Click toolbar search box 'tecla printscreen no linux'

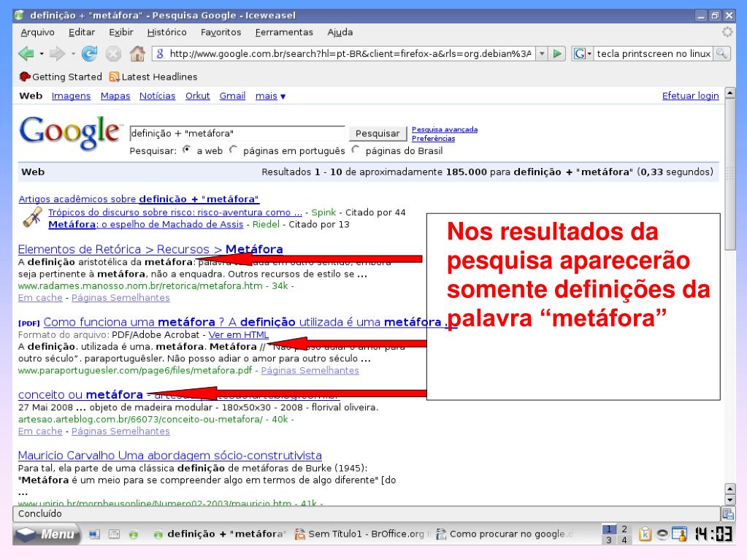point(654,54)
